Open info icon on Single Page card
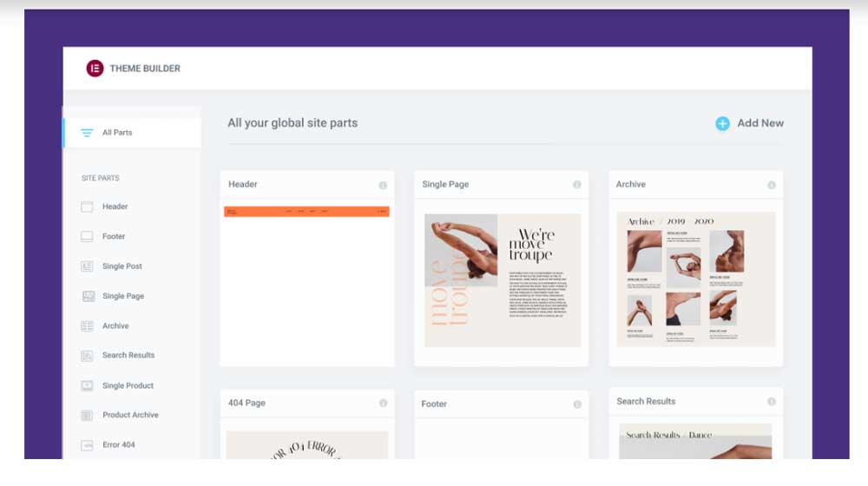This screenshot has height=486, width=868. click(576, 185)
